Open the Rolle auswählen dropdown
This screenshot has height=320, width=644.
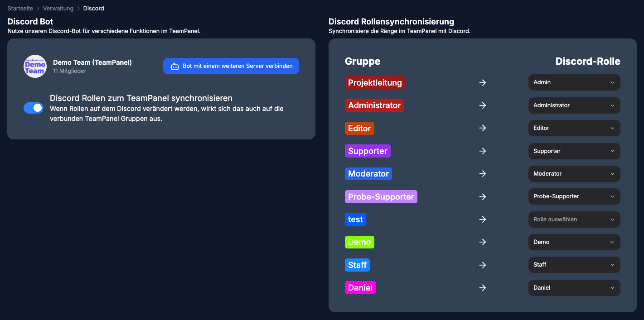[574, 220]
